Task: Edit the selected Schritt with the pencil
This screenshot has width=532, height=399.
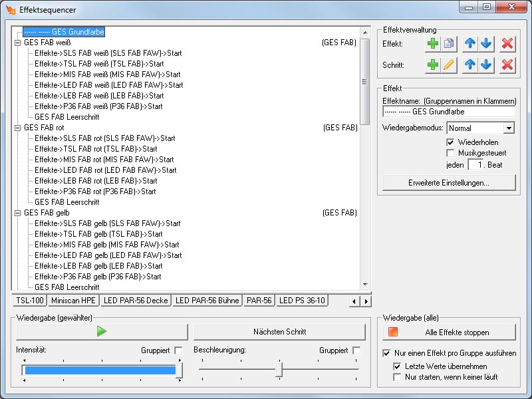Action: point(449,65)
